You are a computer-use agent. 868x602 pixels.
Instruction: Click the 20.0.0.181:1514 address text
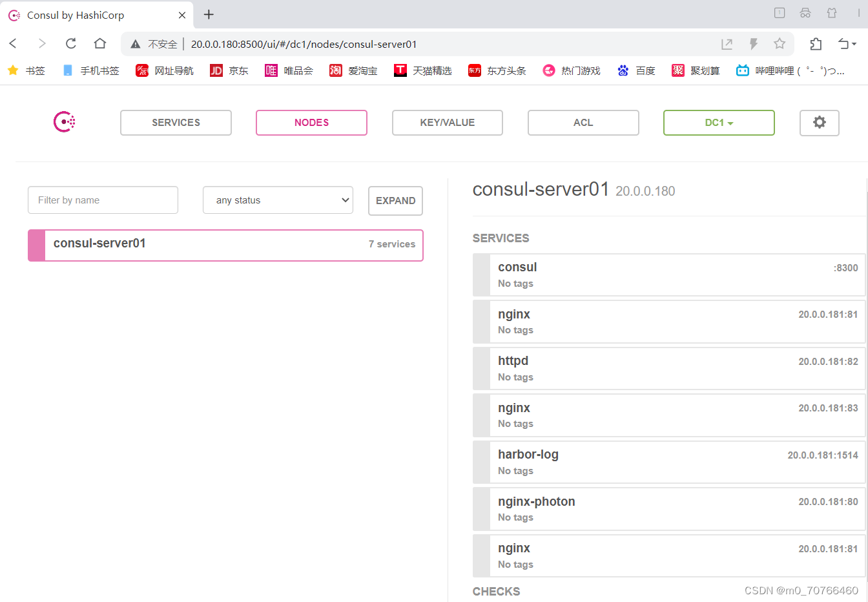(x=823, y=455)
